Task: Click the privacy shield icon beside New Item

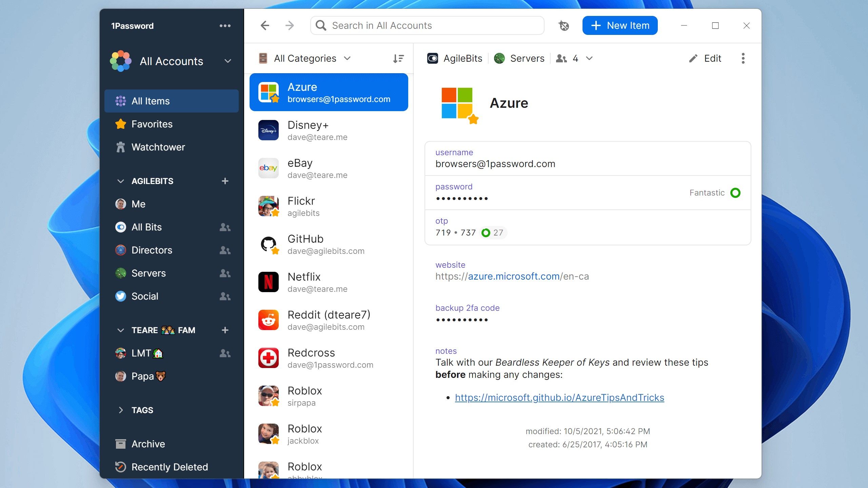Action: click(x=564, y=25)
